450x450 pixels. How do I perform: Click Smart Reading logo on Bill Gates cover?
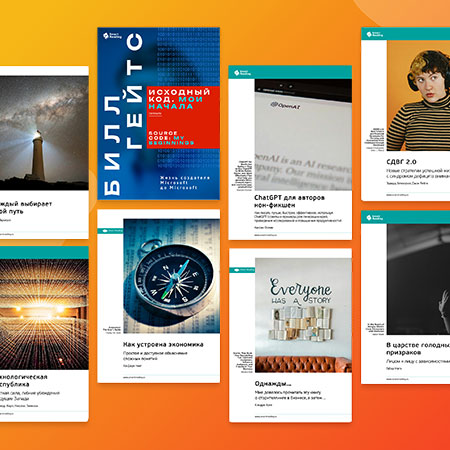[x=112, y=36]
